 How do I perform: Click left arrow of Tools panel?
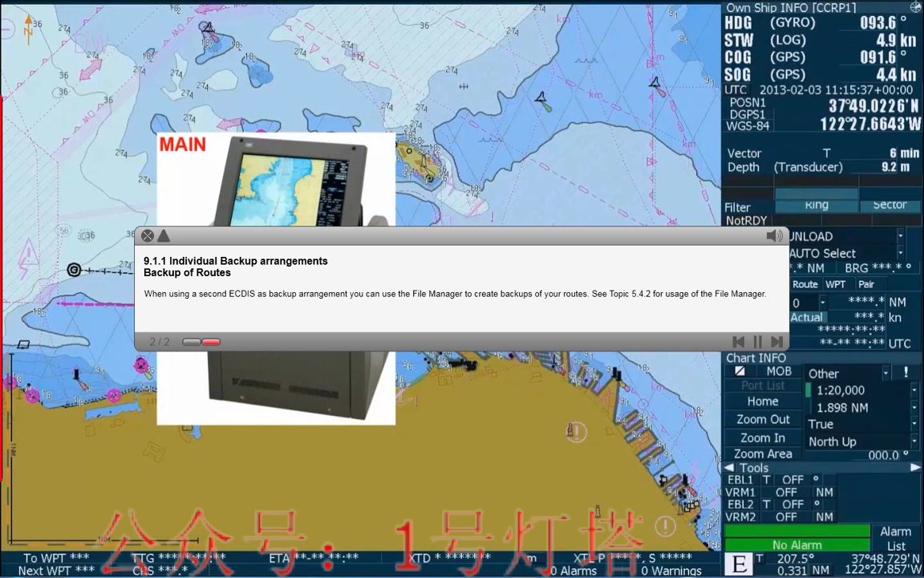click(x=730, y=468)
